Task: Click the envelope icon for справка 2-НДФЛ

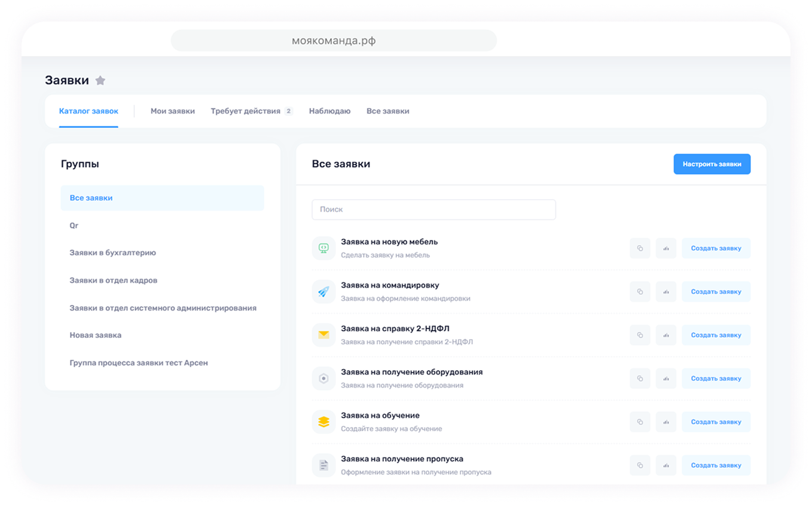Action: click(x=323, y=335)
